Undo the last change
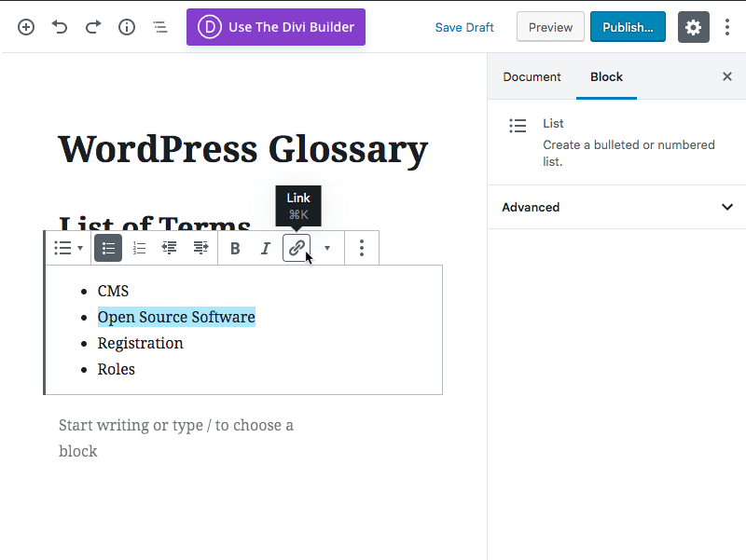Image resolution: width=746 pixels, height=560 pixels. (x=60, y=27)
